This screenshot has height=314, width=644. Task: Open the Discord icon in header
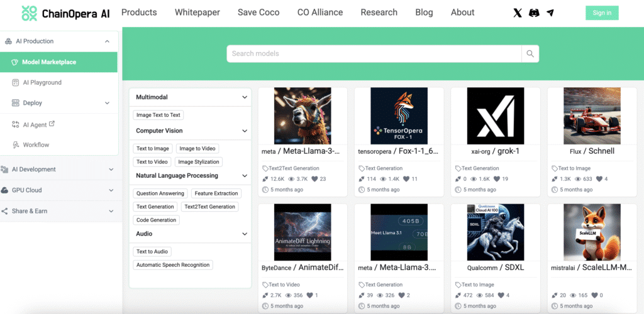[534, 13]
